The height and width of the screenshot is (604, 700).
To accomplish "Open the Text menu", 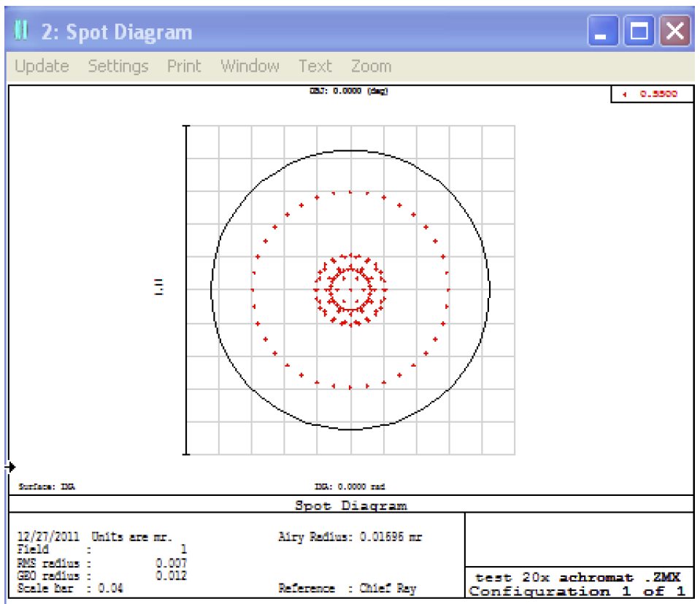I will (315, 66).
